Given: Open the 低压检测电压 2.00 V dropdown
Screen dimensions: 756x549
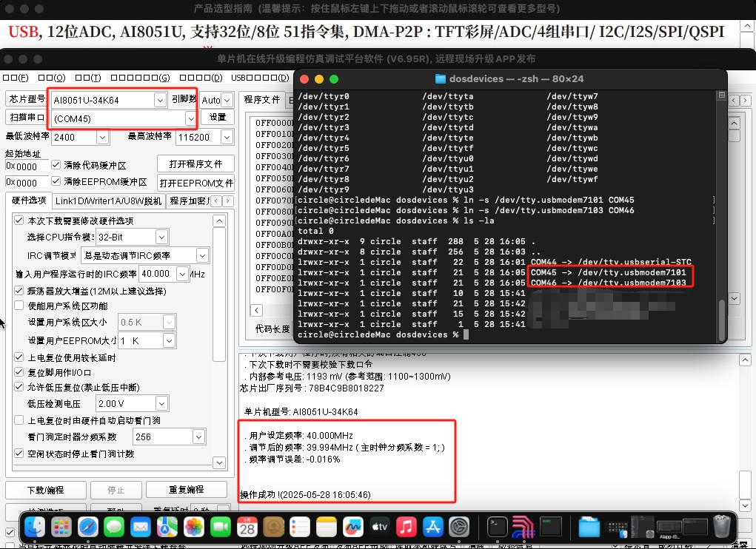Looking at the screenshot, I should coord(161,403).
